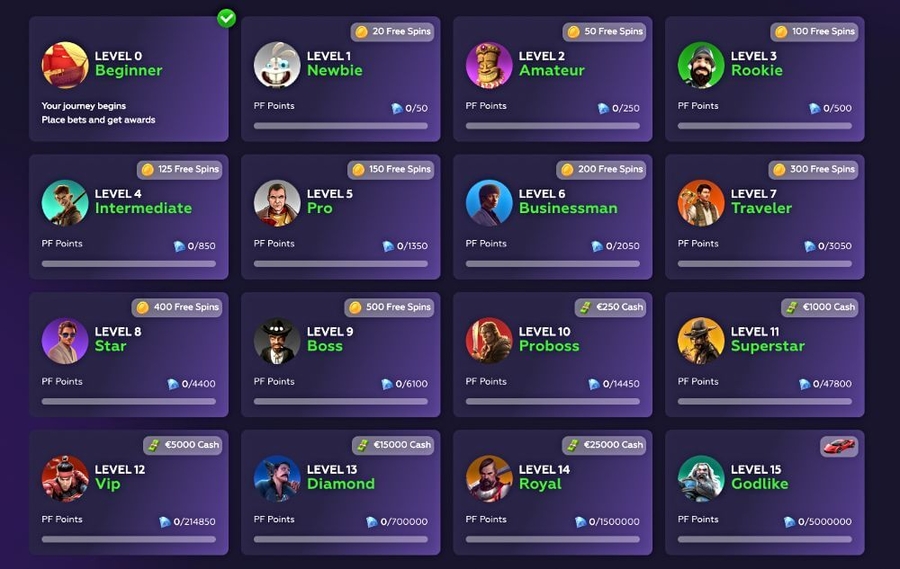Open the Level 5 Pro avatar
The height and width of the screenshot is (569, 900).
pos(277,203)
